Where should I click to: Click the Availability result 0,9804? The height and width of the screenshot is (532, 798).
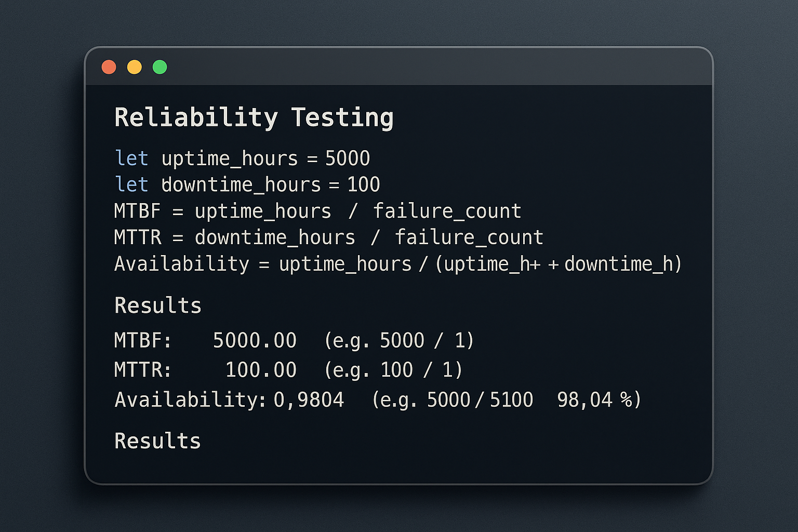pos(309,400)
